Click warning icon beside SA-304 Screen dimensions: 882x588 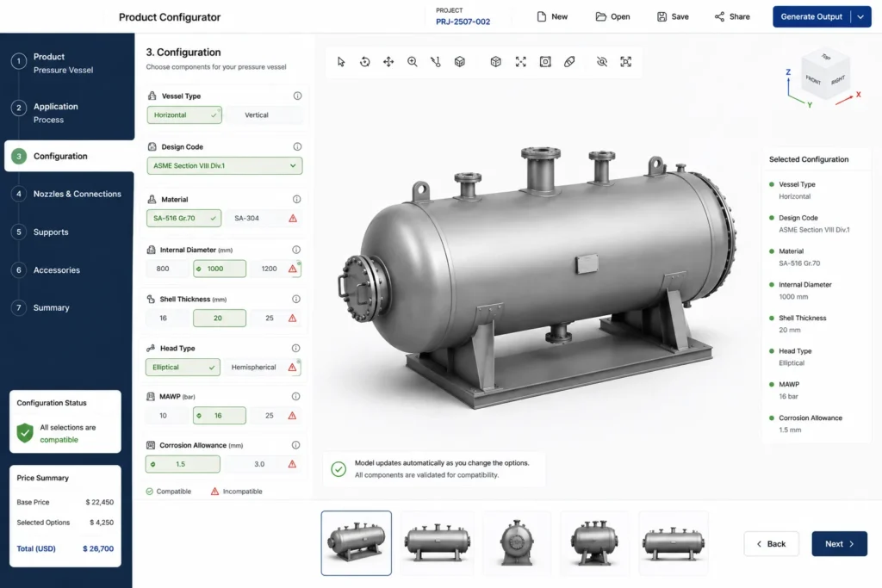293,218
